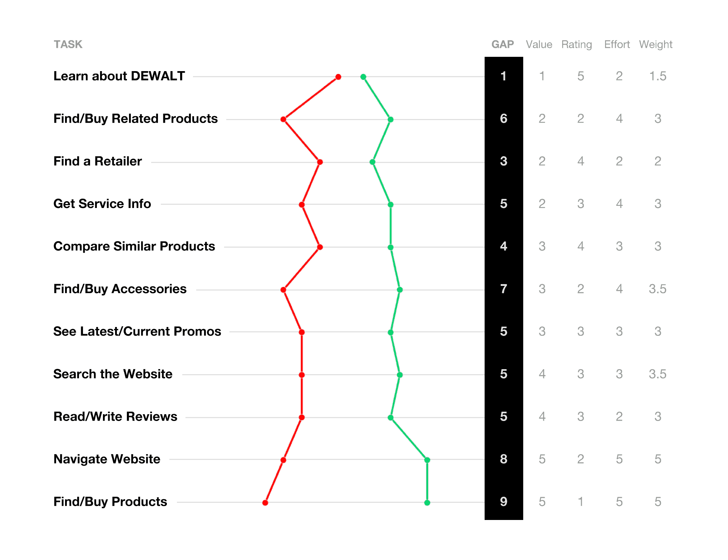Click the Rating column header

[x=576, y=44]
